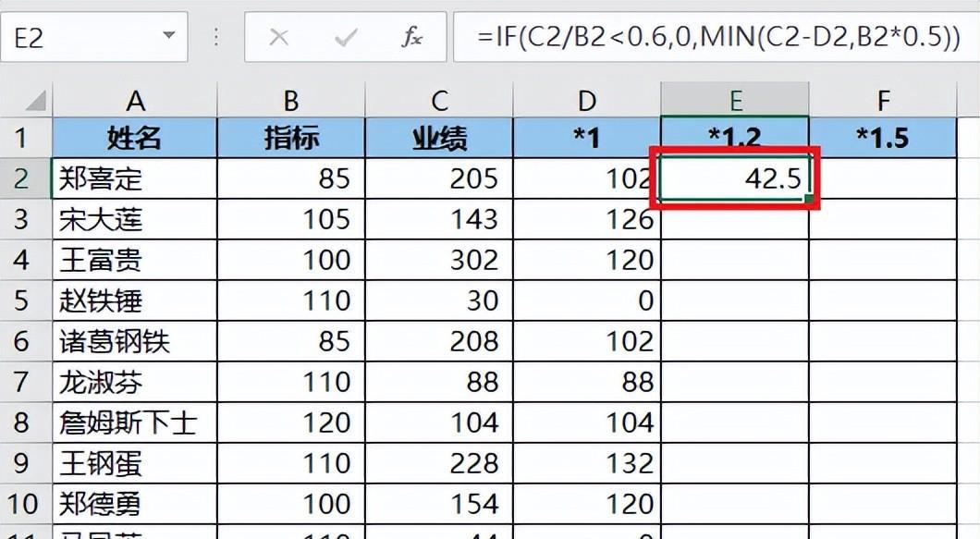The height and width of the screenshot is (539, 980).
Task: Select *1 value 0 for 赵铁锤
Action: [587, 300]
